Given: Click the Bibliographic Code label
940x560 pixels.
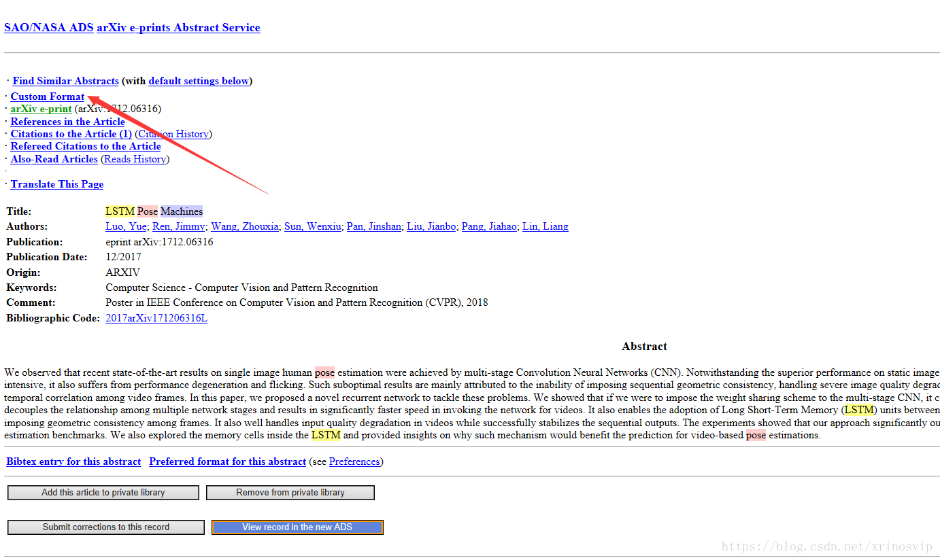Looking at the screenshot, I should [x=53, y=318].
